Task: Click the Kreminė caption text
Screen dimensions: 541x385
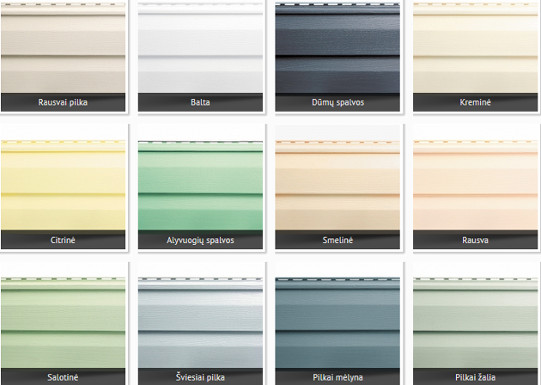Action: 475,102
